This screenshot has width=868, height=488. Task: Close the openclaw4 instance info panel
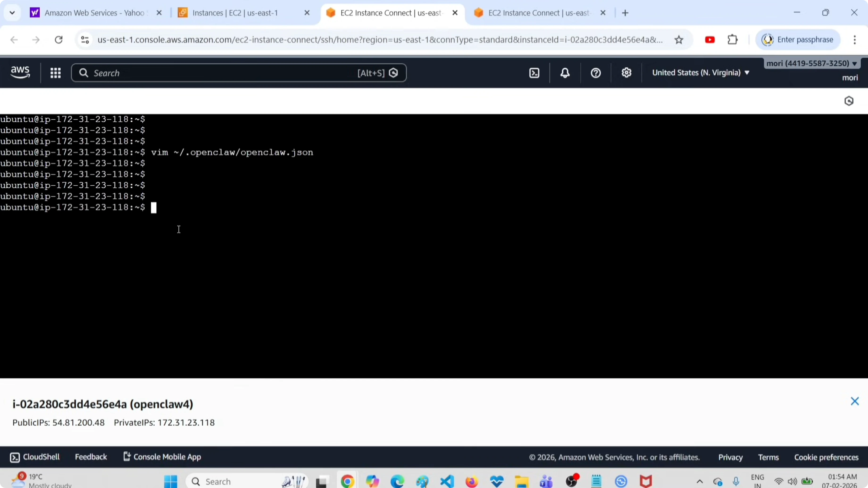(x=855, y=401)
